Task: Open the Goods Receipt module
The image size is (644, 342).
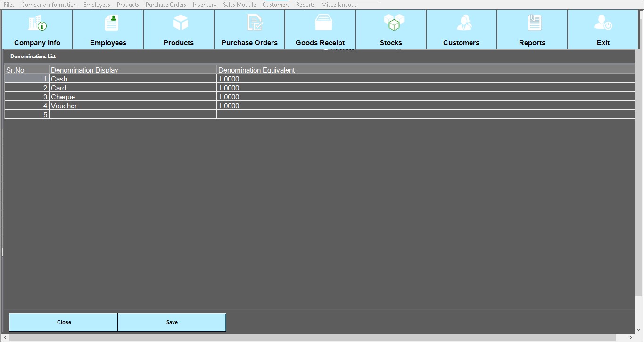Action: point(320,29)
